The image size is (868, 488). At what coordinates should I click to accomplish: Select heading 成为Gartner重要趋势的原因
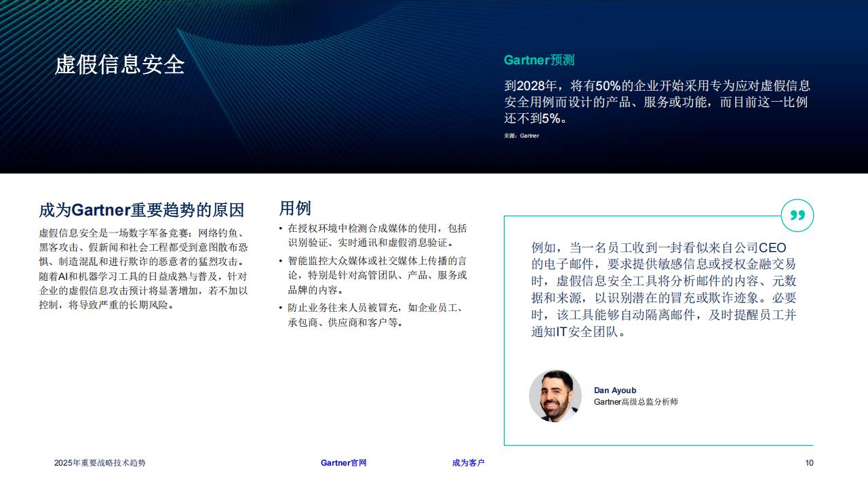coord(142,210)
